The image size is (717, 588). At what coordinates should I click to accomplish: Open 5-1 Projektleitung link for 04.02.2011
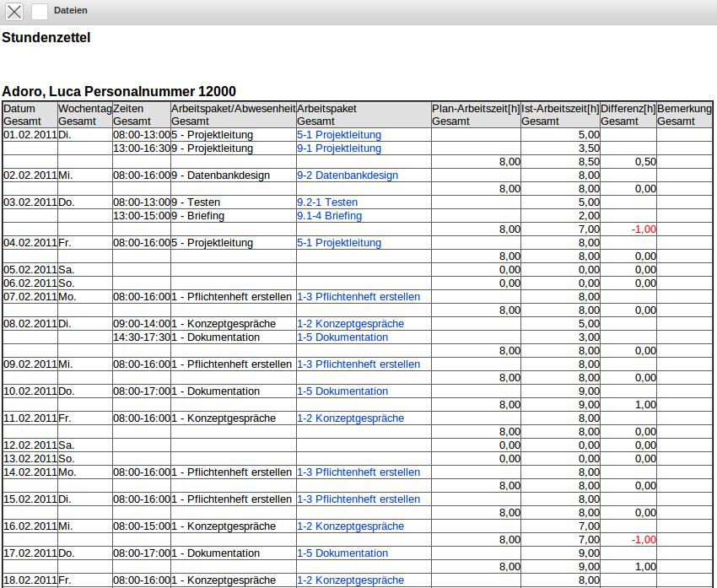point(339,243)
